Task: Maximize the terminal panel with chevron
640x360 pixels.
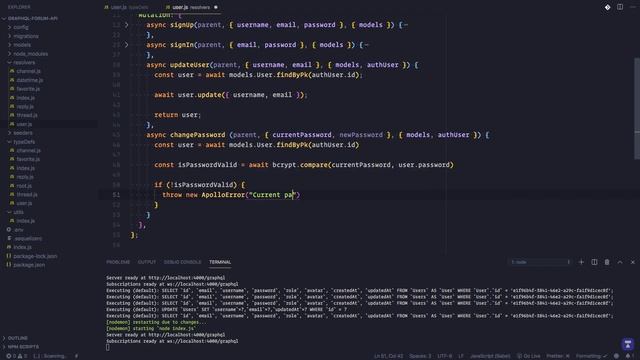Action: [x=620, y=262]
